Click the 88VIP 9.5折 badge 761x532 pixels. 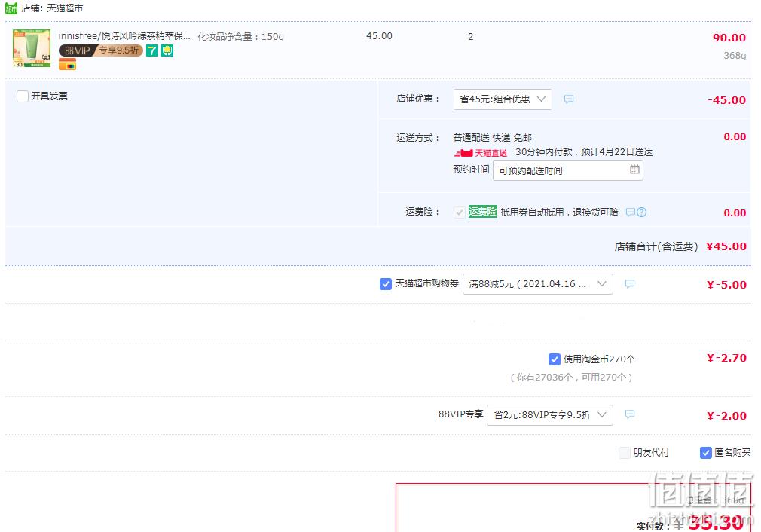click(101, 50)
